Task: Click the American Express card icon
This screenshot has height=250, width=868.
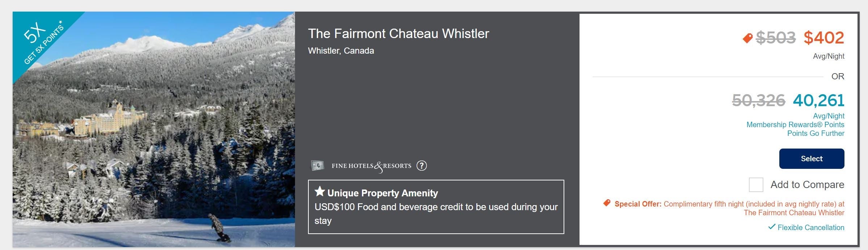Action: [x=317, y=166]
